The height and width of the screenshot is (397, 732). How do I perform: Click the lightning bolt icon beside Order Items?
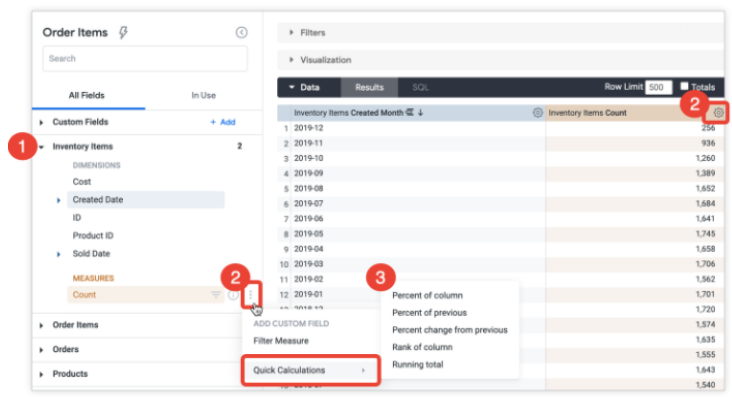pos(123,33)
